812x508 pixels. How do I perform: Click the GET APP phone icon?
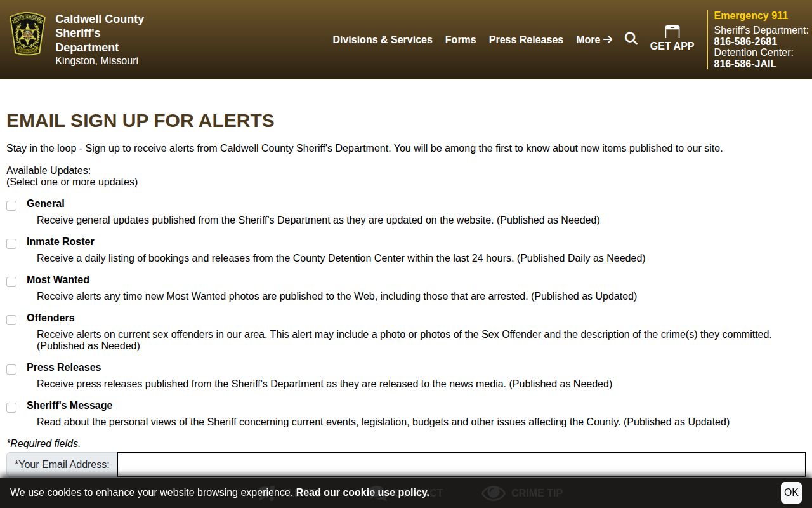coord(672,32)
